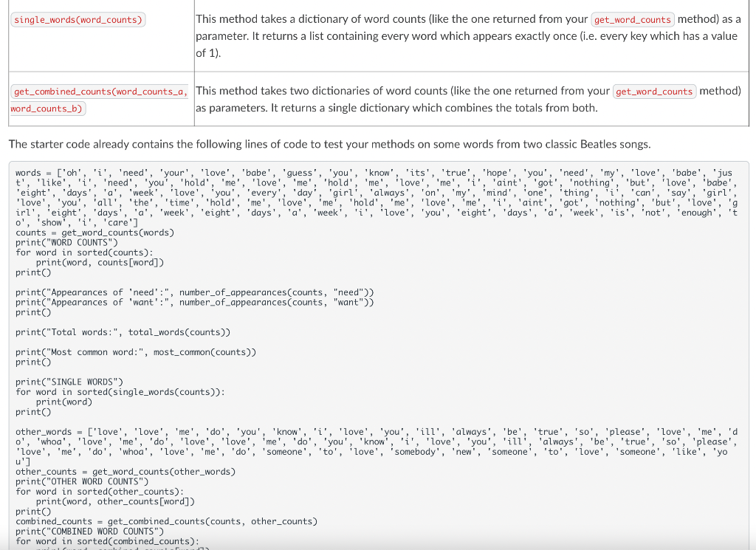The width and height of the screenshot is (756, 550).
Task: Click the other_words list definition line
Action: coord(369,441)
